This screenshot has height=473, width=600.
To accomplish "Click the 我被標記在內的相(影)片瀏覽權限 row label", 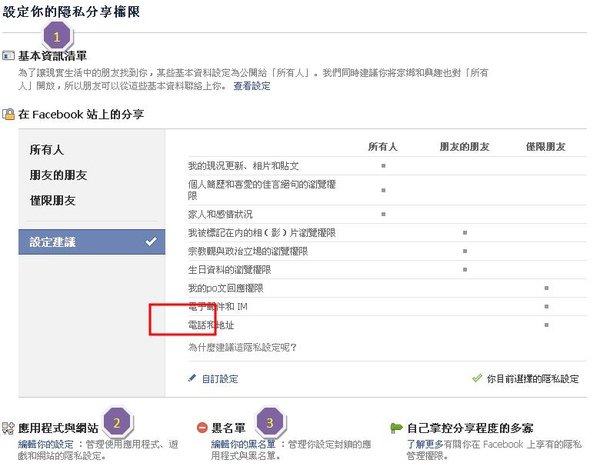I will point(262,233).
